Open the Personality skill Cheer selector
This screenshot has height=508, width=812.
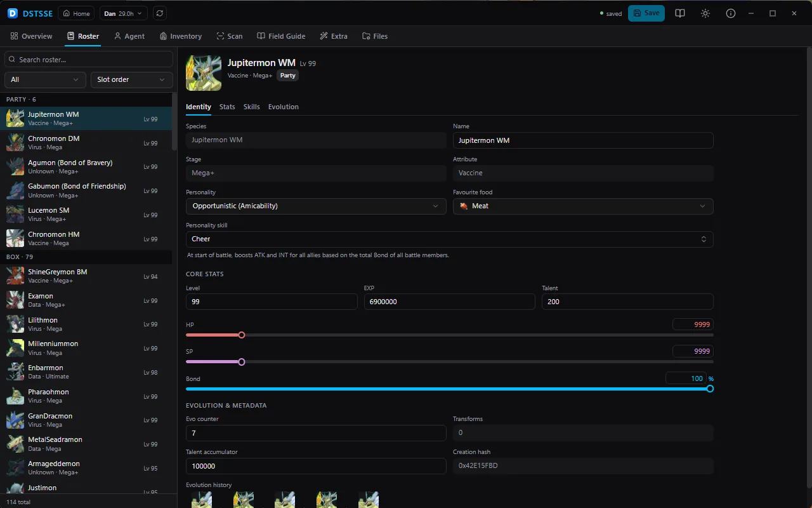450,239
